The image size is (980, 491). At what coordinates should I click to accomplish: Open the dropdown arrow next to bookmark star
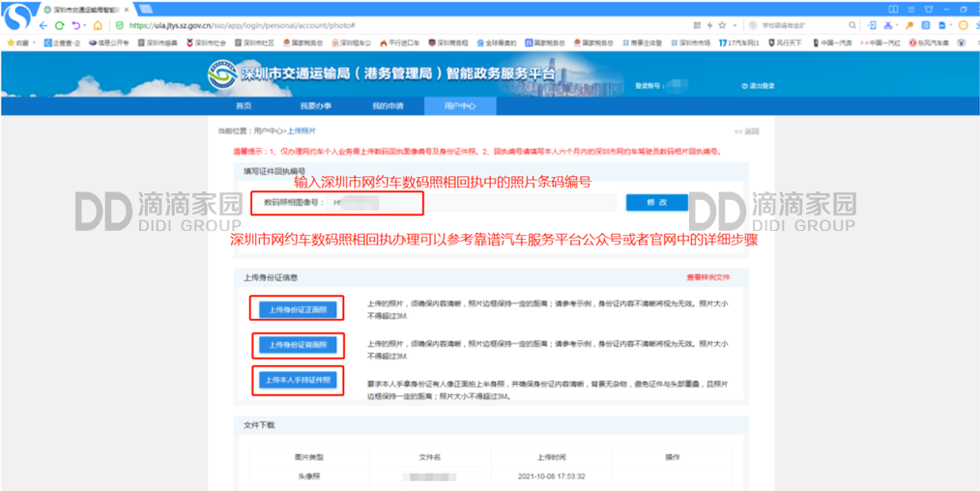coord(735,25)
